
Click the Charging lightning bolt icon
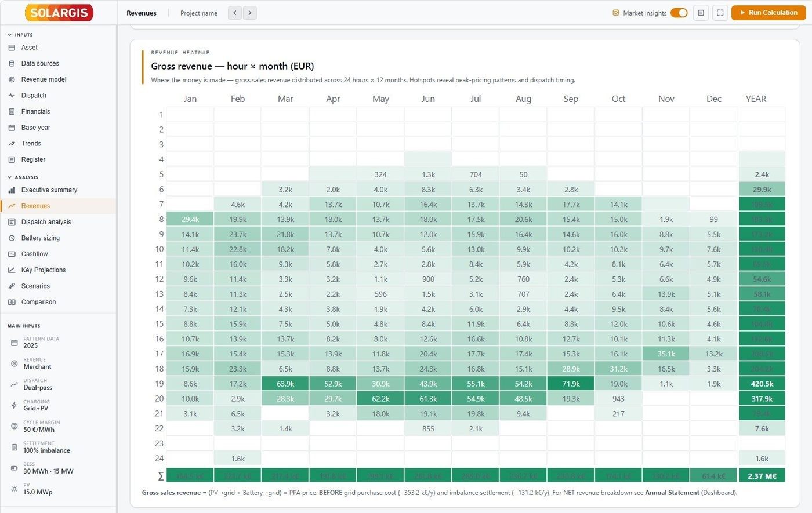pos(14,405)
